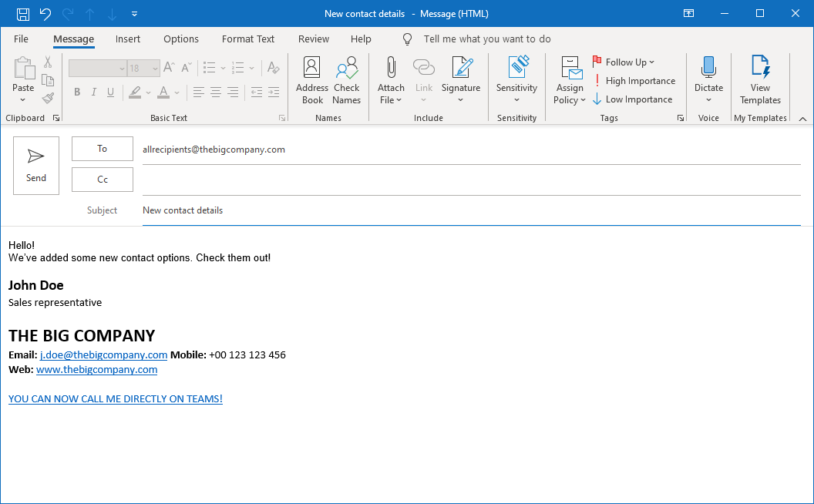This screenshot has height=504, width=814.
Task: Toggle underline formatting
Action: pos(110,92)
